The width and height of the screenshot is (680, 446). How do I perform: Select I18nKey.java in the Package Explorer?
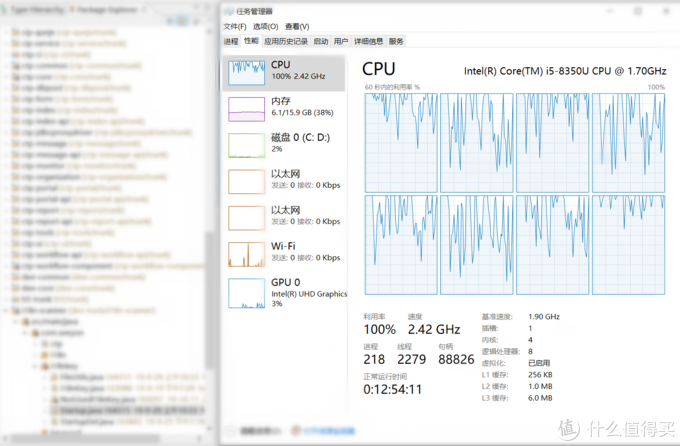click(x=127, y=388)
